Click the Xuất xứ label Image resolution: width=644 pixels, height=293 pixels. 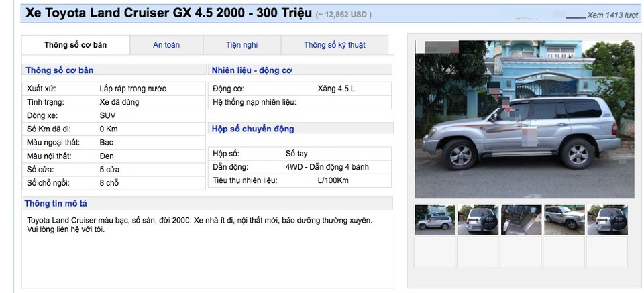tap(41, 89)
